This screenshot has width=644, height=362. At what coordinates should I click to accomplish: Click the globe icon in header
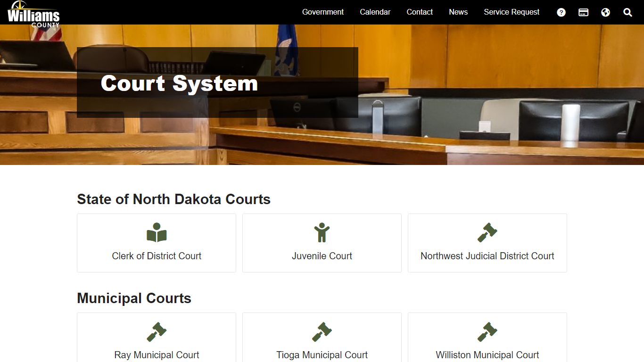[605, 12]
